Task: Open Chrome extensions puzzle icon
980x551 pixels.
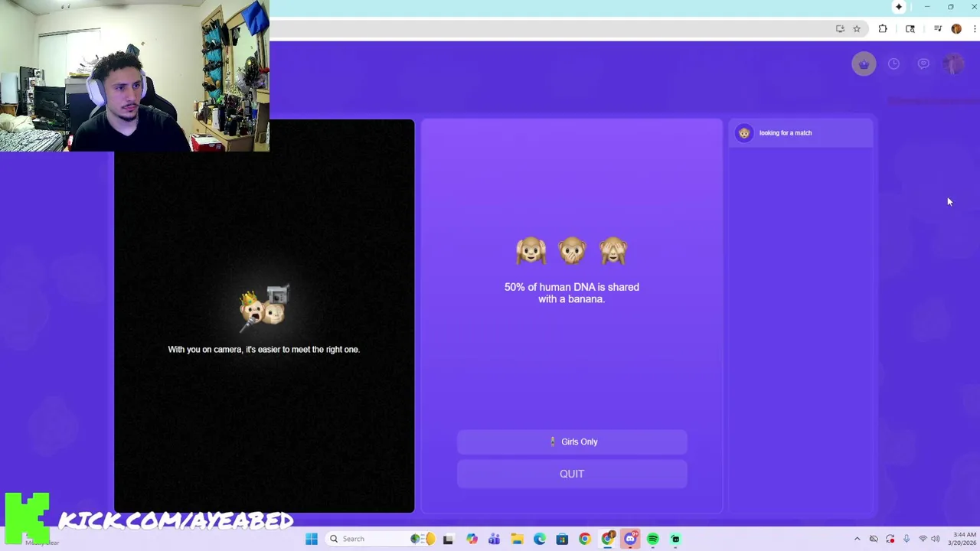Action: point(883,29)
